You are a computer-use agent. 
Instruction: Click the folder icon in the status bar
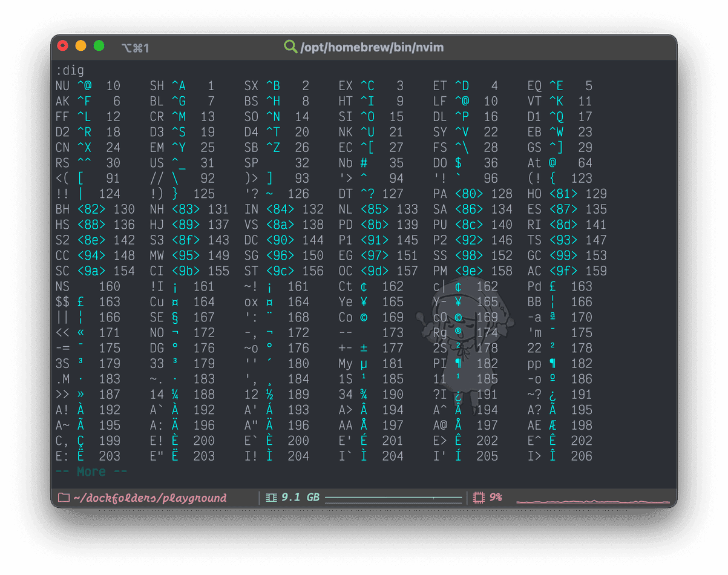click(64, 498)
